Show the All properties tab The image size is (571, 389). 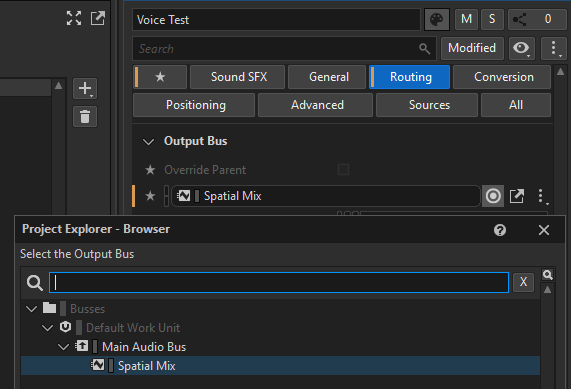tap(516, 105)
